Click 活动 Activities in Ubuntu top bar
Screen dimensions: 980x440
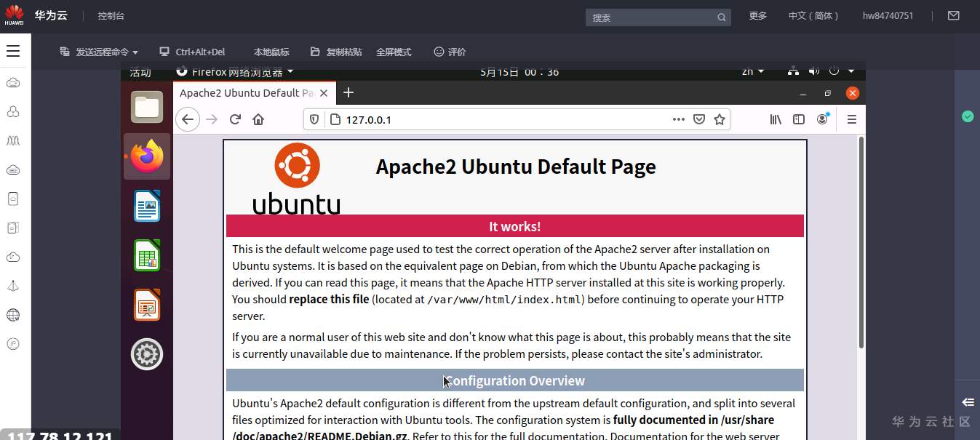[x=140, y=71]
